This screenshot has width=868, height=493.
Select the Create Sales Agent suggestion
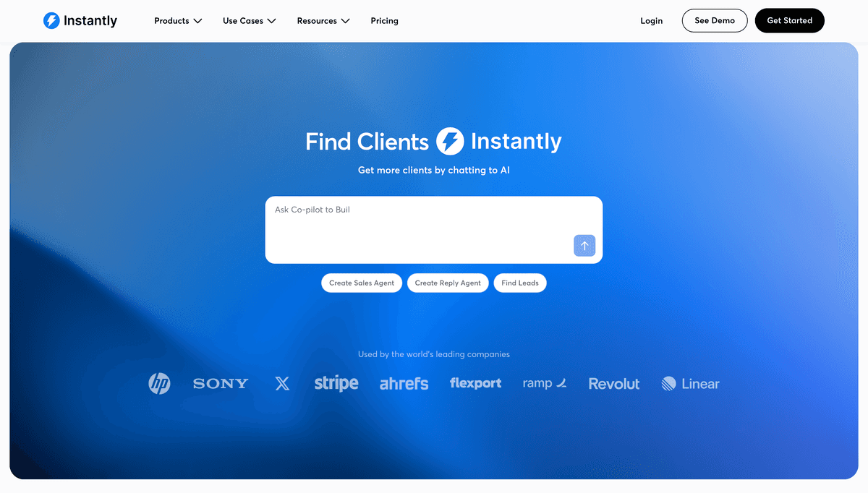362,283
